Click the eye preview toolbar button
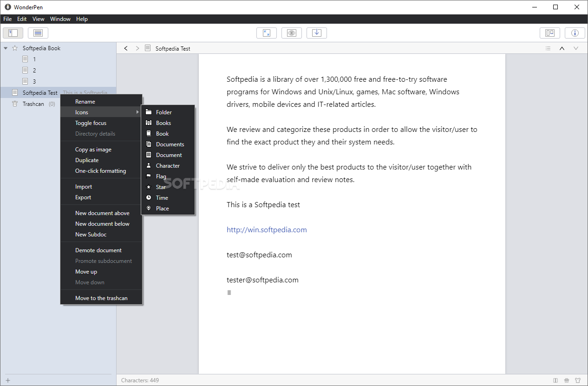588x386 pixels. 292,33
